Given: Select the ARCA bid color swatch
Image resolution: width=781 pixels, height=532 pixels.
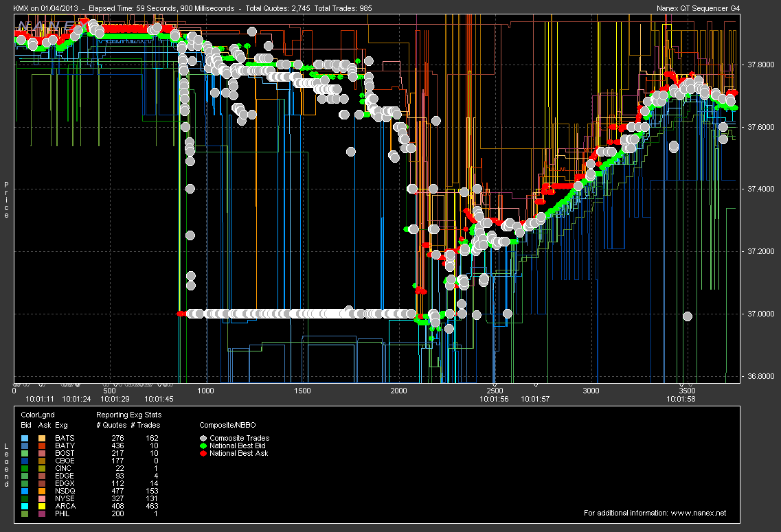Looking at the screenshot, I should 25,506.
